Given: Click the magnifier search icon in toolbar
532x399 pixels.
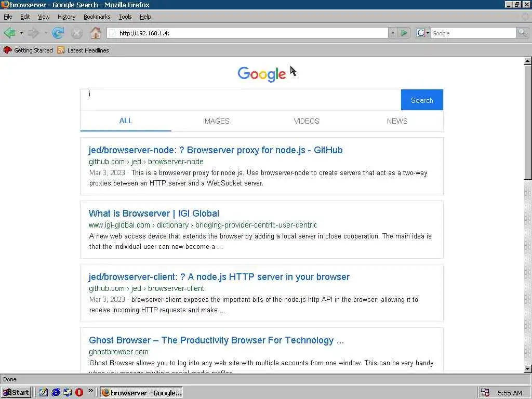Looking at the screenshot, I should [522, 33].
